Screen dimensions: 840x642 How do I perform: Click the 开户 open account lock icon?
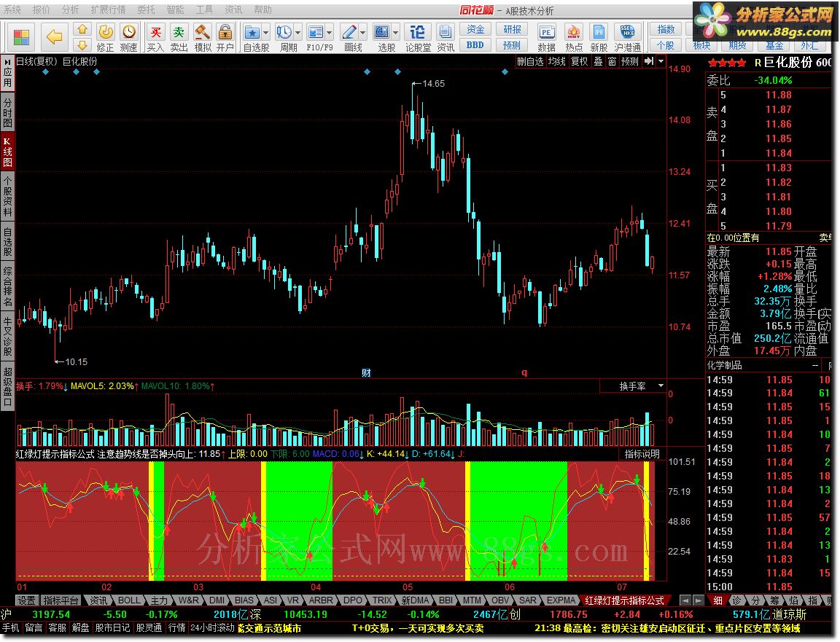click(225, 37)
